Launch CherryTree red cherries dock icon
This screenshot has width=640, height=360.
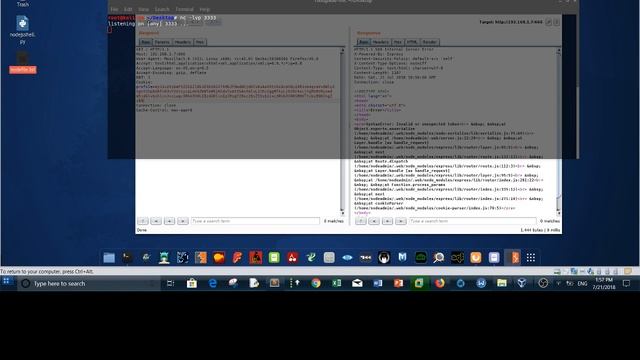(x=292, y=258)
